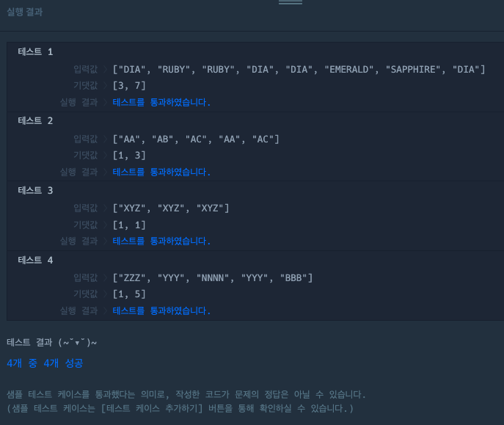
Task: Click the 4개 중 4개 성공 summary
Action: [x=45, y=363]
